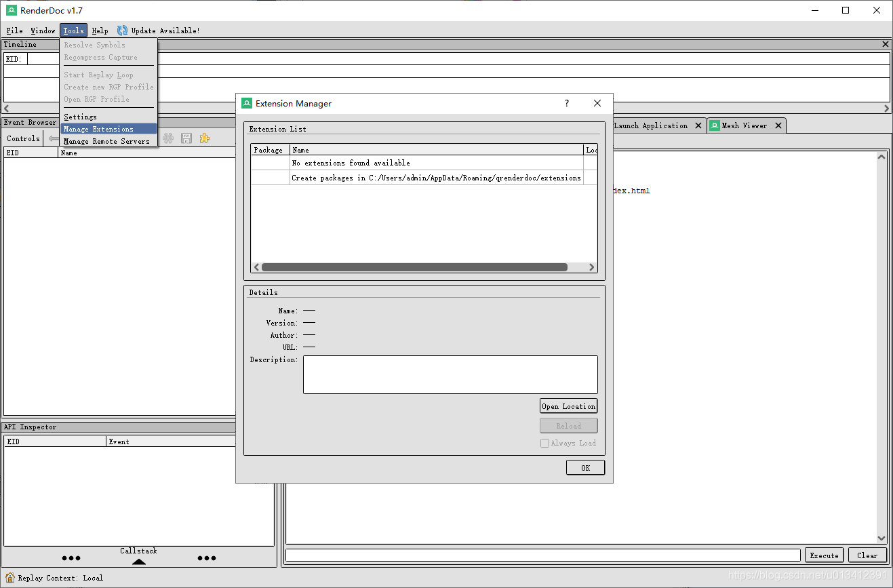Expand the Callstack section arrow

point(138,562)
